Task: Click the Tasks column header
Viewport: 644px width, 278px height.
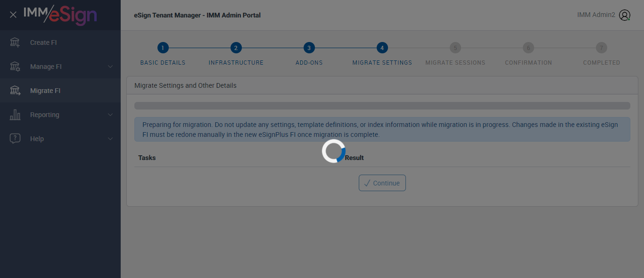Action: pos(147,158)
